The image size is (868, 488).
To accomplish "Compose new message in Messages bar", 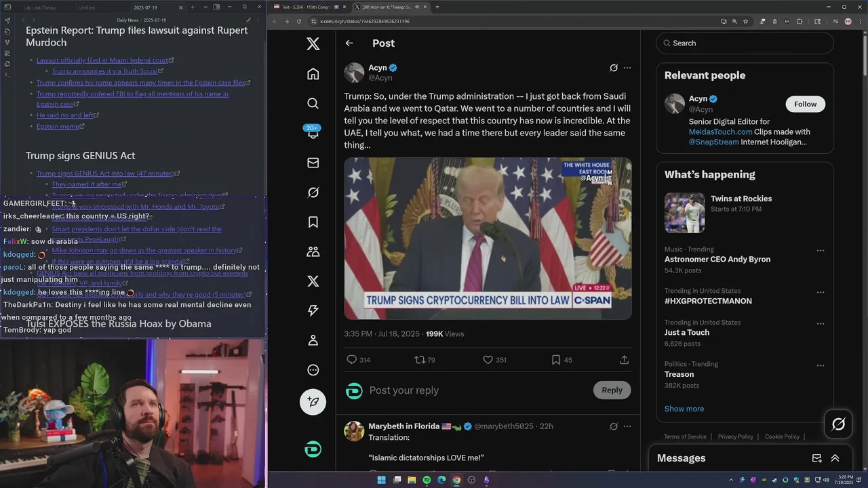I will click(816, 458).
